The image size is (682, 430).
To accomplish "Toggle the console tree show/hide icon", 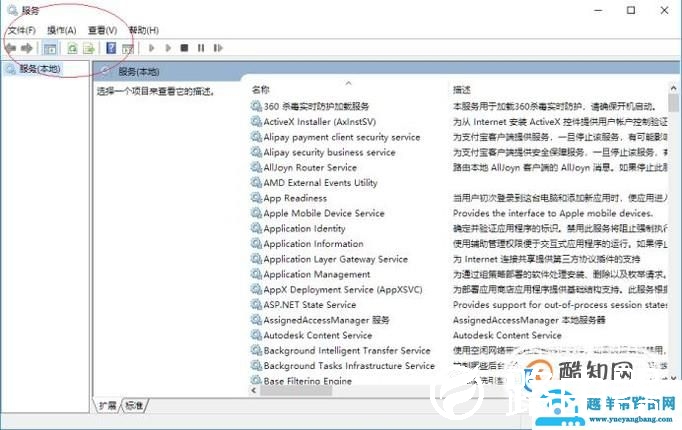I will (x=50, y=48).
